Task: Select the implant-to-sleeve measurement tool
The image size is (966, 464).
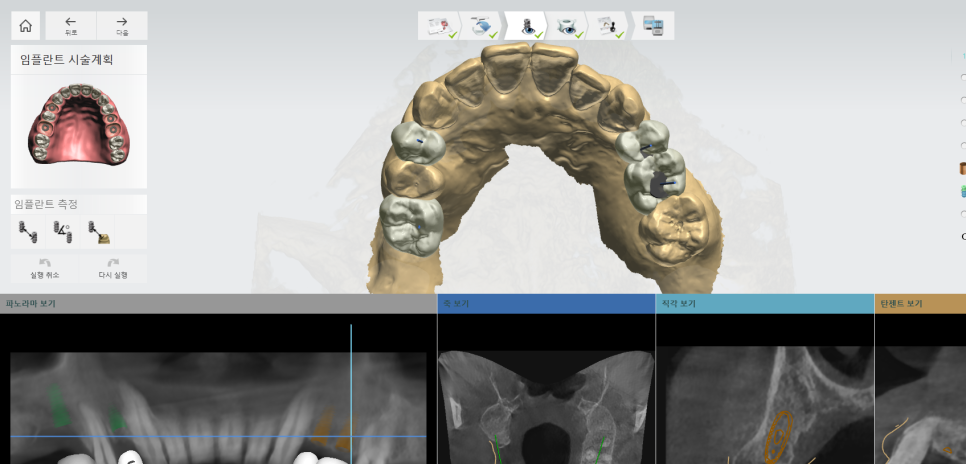Action: 97,233
